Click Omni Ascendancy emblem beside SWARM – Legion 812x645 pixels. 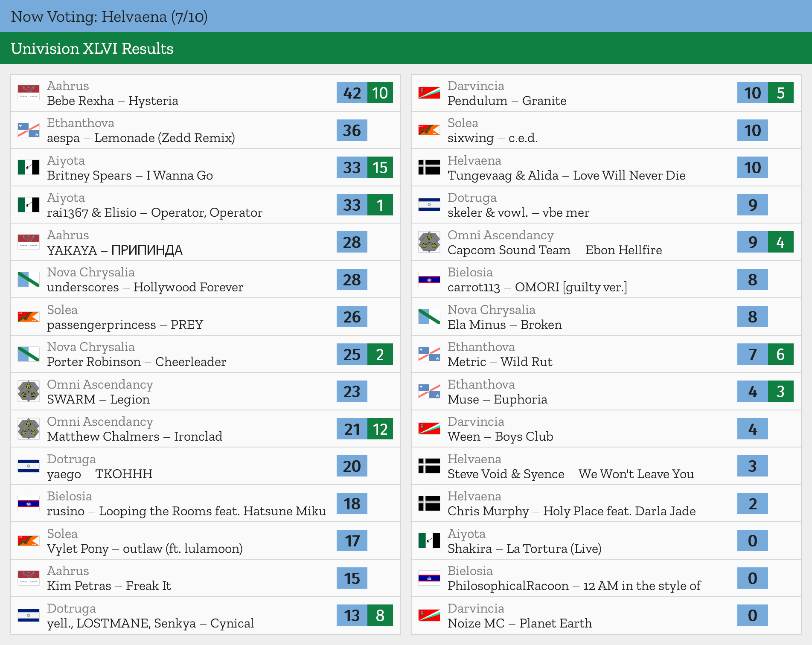tap(29, 392)
